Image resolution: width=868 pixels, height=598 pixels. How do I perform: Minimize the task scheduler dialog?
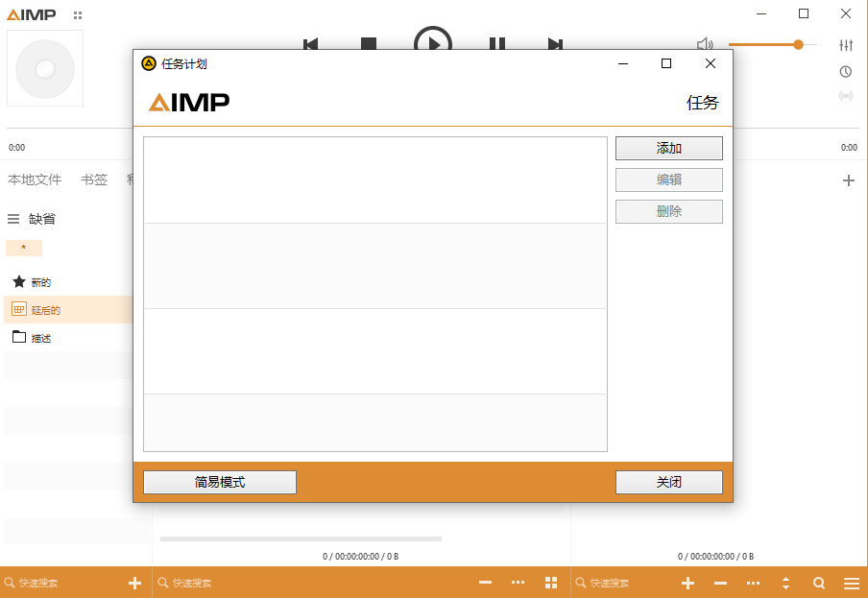[x=623, y=63]
